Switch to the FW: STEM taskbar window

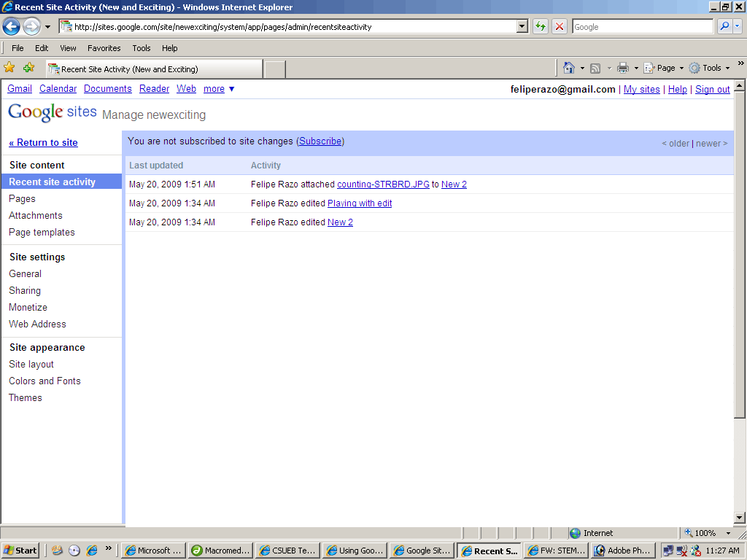pos(557,551)
